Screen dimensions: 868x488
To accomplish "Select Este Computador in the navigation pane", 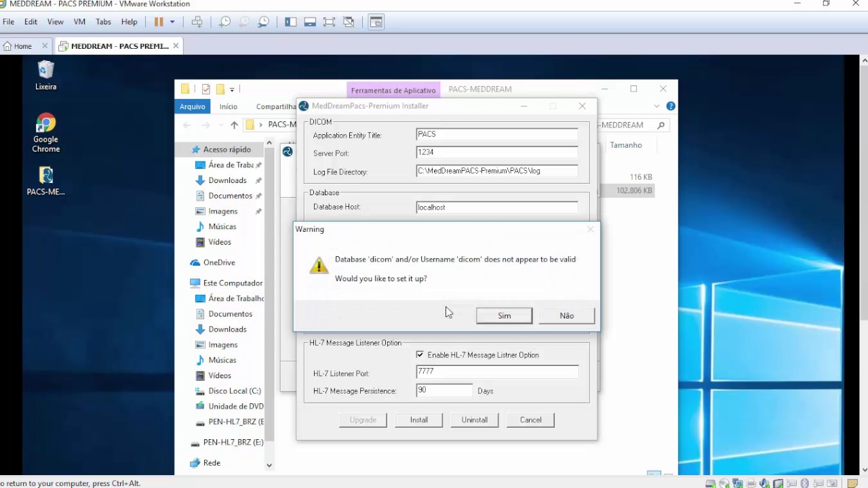I will click(233, 283).
